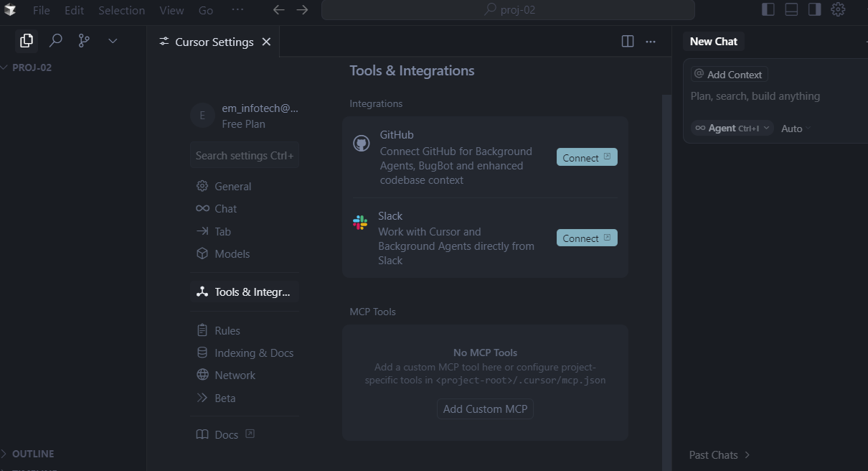Go forward with the right arrow
Screen dimensions: 868x471
point(302,10)
